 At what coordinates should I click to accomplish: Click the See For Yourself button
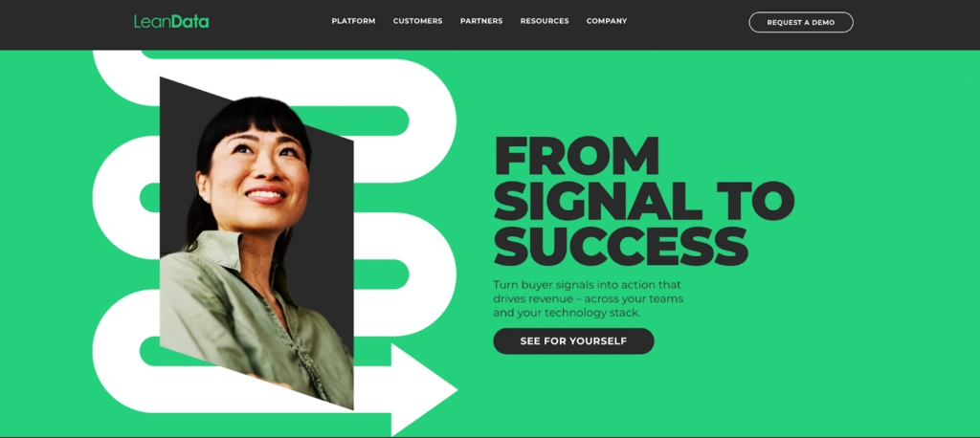click(573, 341)
